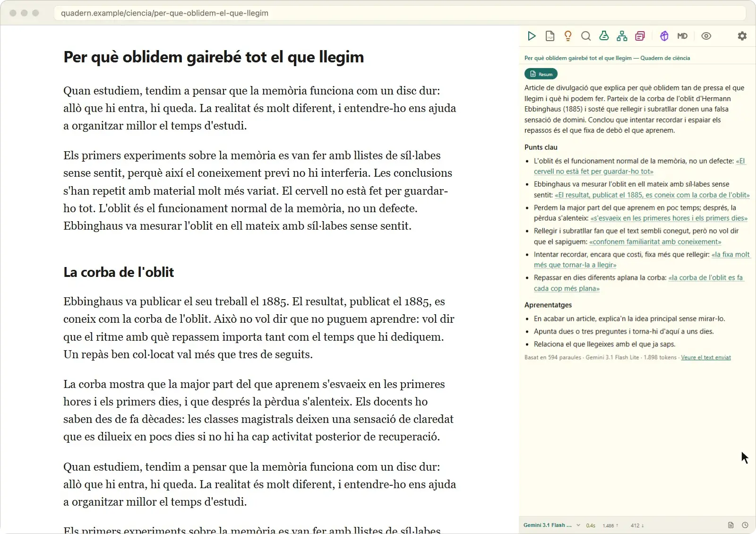
Task: Click the pink stacked cards icon
Action: click(x=640, y=36)
